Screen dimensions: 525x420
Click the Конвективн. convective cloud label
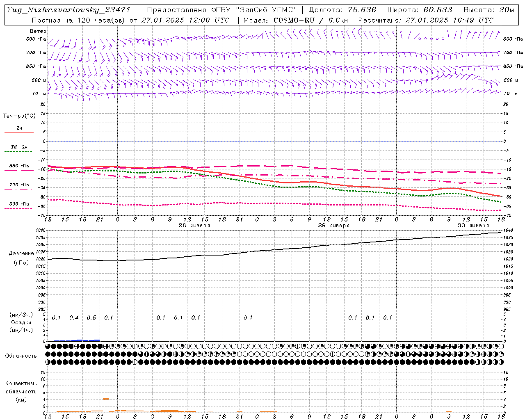point(21,383)
